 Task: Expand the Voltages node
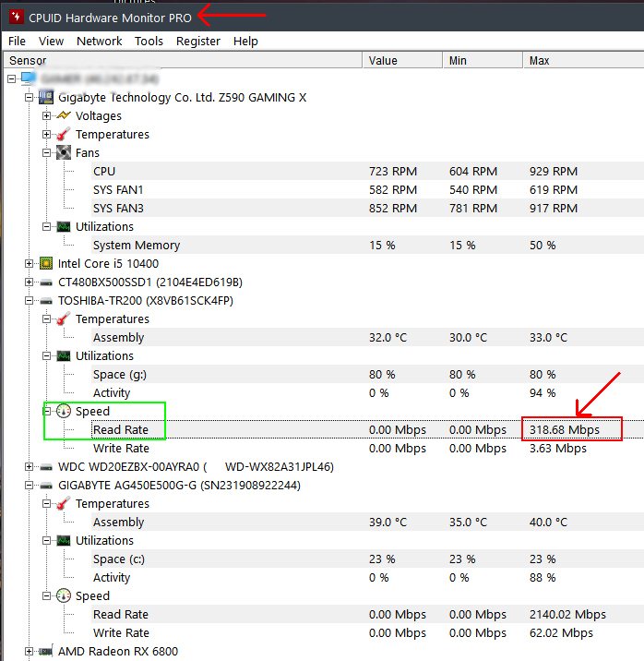pyautogui.click(x=46, y=116)
